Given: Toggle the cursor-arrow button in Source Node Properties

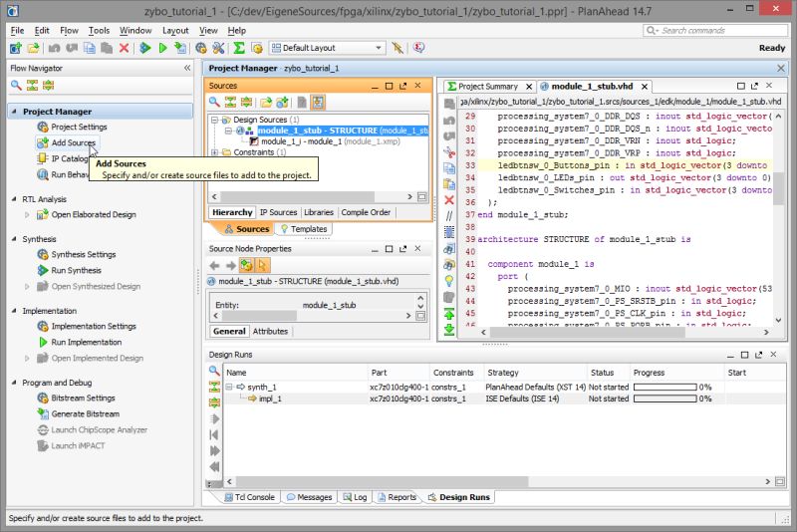Looking at the screenshot, I should click(263, 265).
